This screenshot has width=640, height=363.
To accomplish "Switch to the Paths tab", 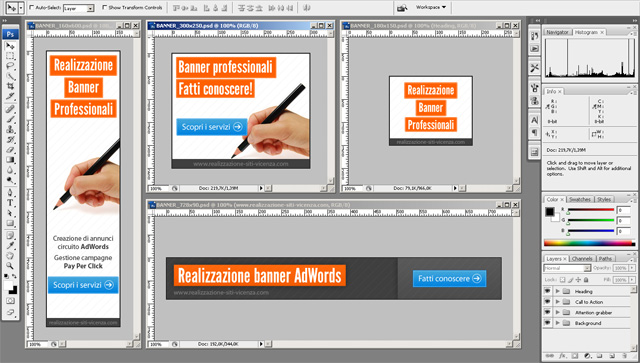I will coord(606,258).
